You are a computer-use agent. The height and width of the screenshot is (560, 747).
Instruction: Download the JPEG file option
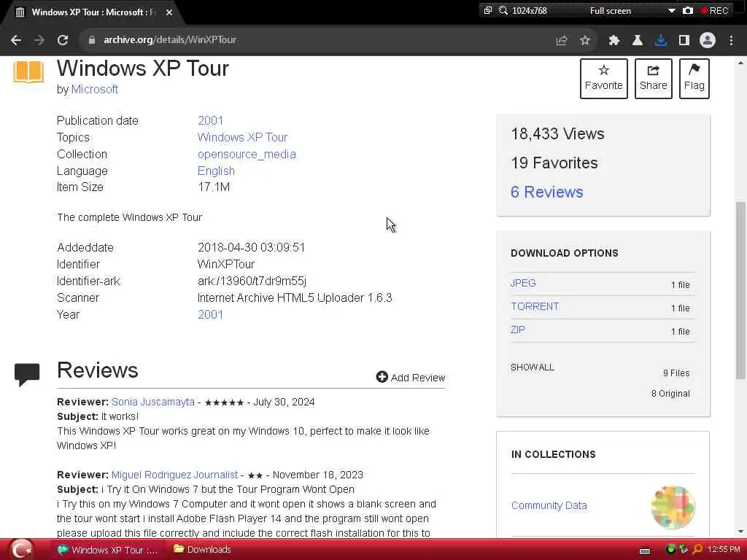point(523,283)
